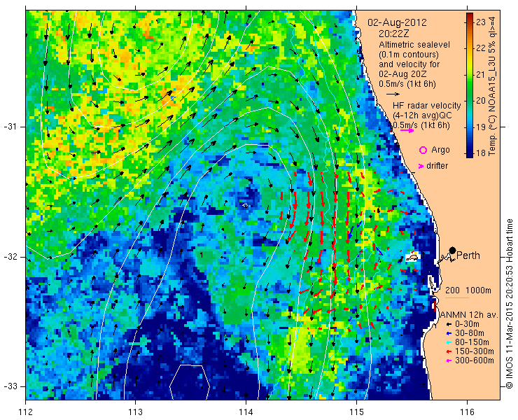Click the magenta Argo circle legend symbol
Screen dimensions: 518x420
[423, 150]
